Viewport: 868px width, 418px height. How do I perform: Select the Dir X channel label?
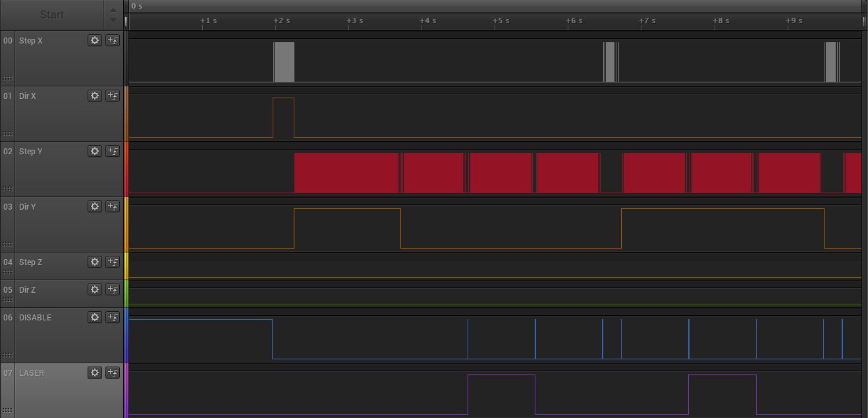tap(28, 96)
